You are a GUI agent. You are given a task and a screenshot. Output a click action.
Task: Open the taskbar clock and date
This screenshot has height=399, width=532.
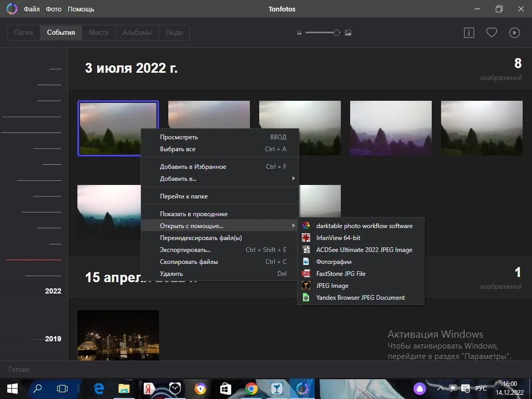coord(510,389)
